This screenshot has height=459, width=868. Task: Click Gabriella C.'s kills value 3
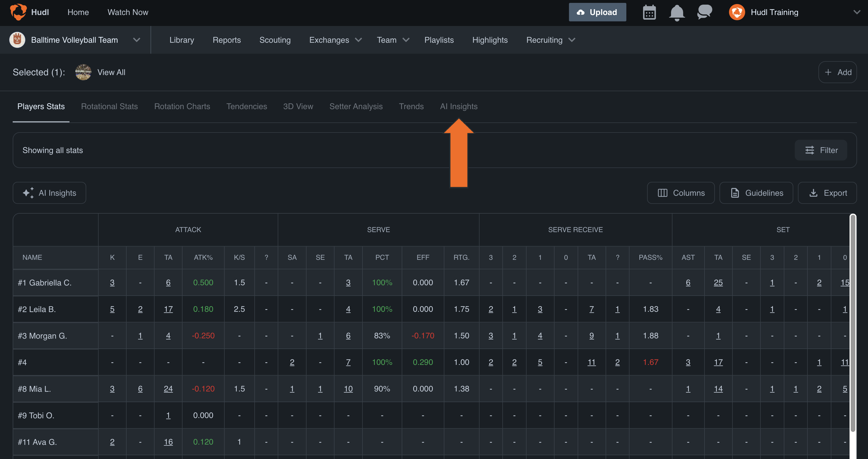(112, 283)
